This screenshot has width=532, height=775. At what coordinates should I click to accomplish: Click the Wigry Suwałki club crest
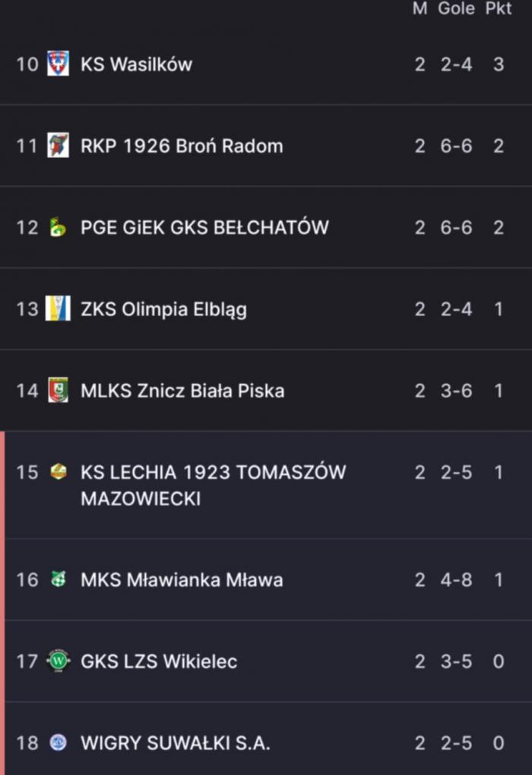(58, 742)
